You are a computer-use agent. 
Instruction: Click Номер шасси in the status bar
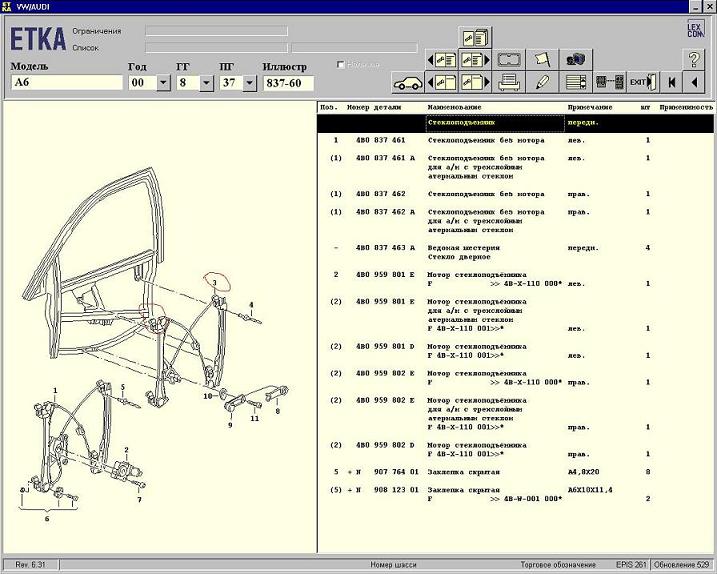tap(393, 565)
